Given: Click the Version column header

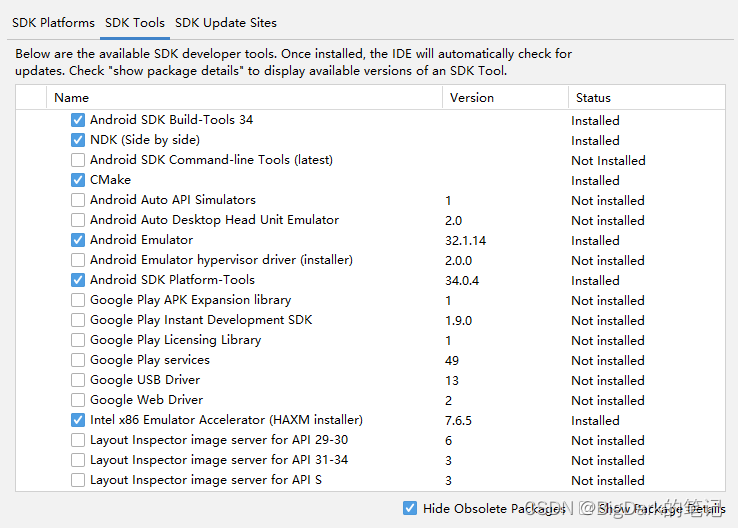Looking at the screenshot, I should pyautogui.click(x=505, y=97).
